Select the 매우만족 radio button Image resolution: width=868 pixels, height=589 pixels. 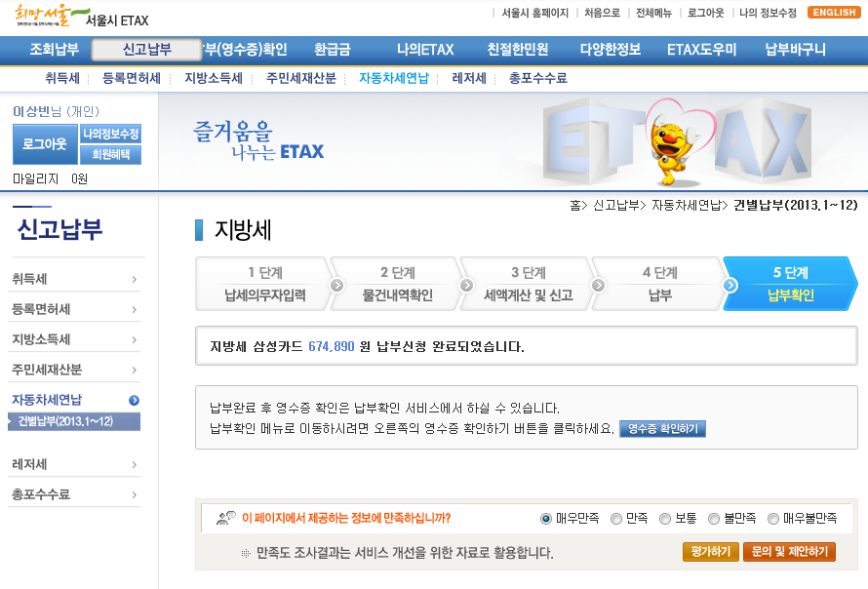click(x=546, y=519)
